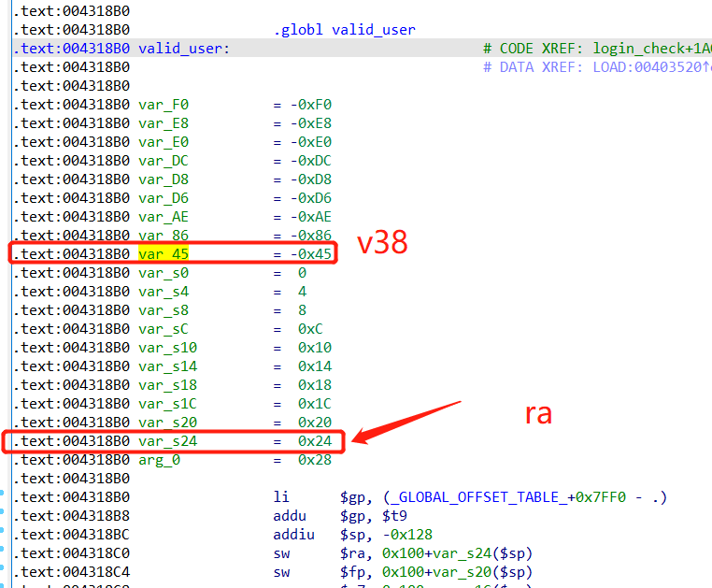
Task: Select the 'addiu' instruction mnemonic
Action: coord(293,535)
